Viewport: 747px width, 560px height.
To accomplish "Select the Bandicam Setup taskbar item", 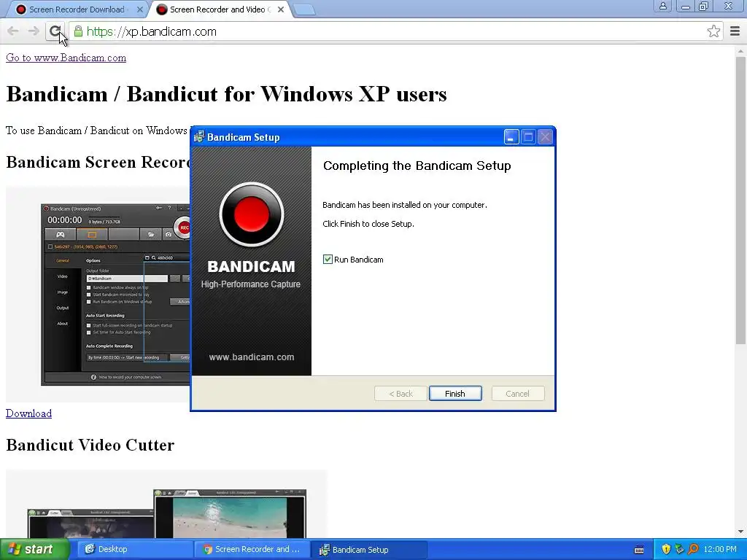I will [369, 549].
